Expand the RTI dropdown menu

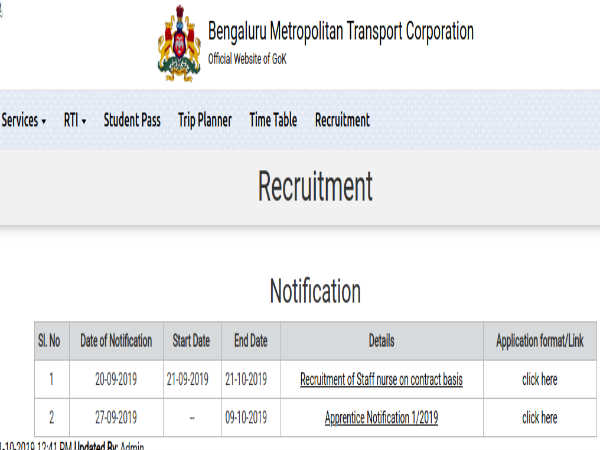75,120
